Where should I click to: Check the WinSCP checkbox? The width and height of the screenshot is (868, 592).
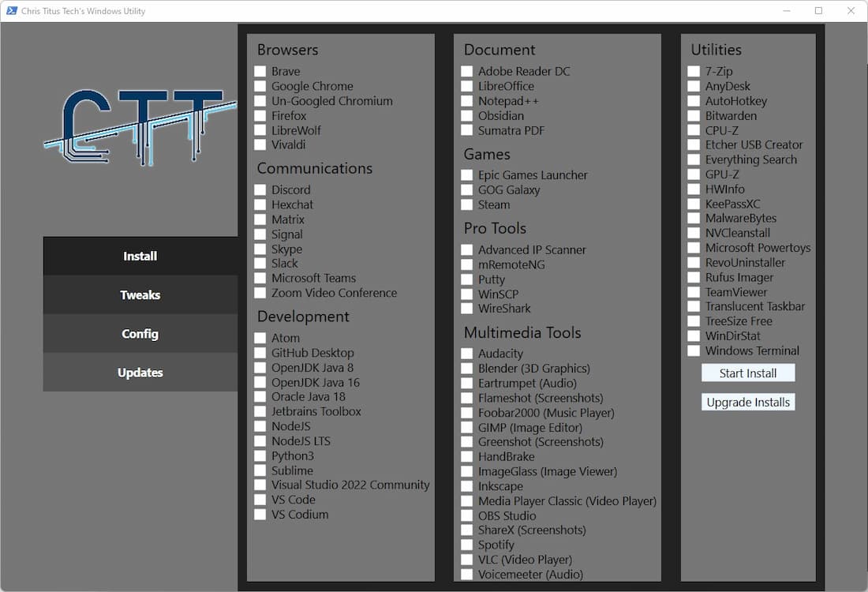pyautogui.click(x=467, y=294)
